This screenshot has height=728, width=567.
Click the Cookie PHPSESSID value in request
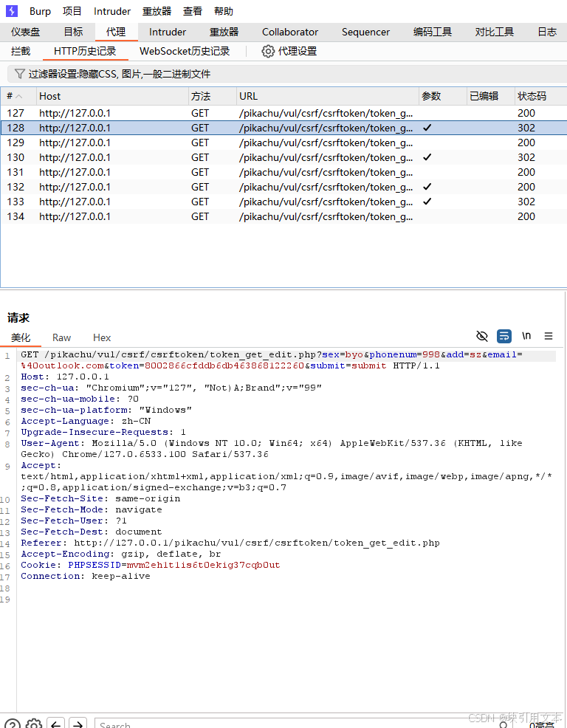pyautogui.click(x=203, y=565)
